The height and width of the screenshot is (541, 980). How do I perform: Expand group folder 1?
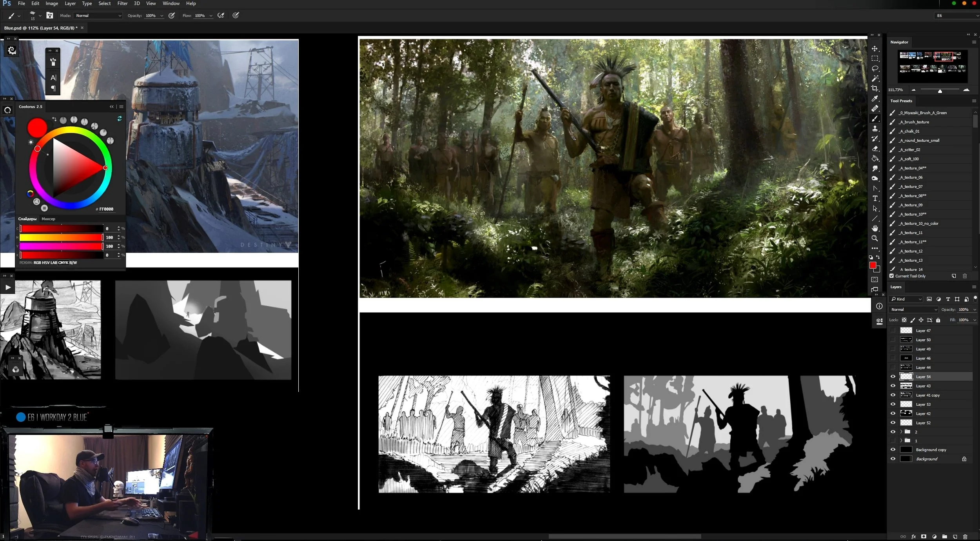click(901, 441)
